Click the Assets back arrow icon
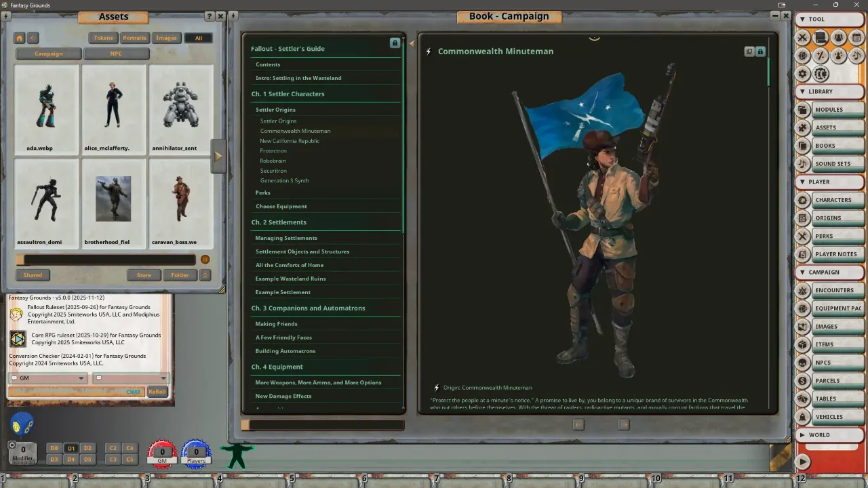Screen dimensions: 868x488 click(x=33, y=38)
